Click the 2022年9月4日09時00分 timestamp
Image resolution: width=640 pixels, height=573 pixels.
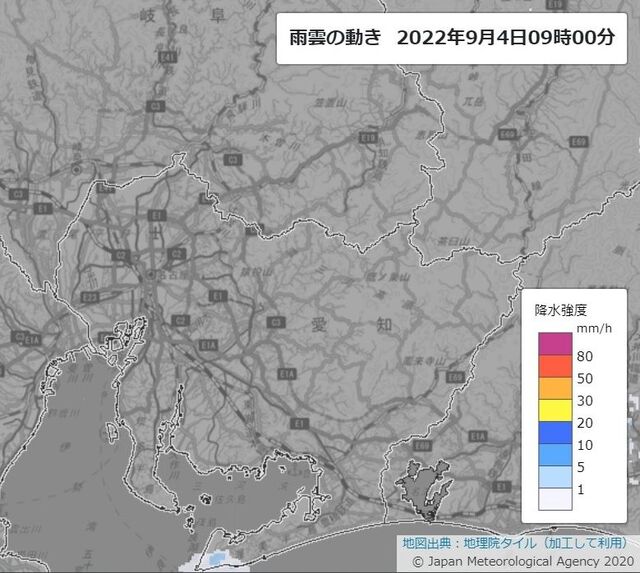pos(506,38)
